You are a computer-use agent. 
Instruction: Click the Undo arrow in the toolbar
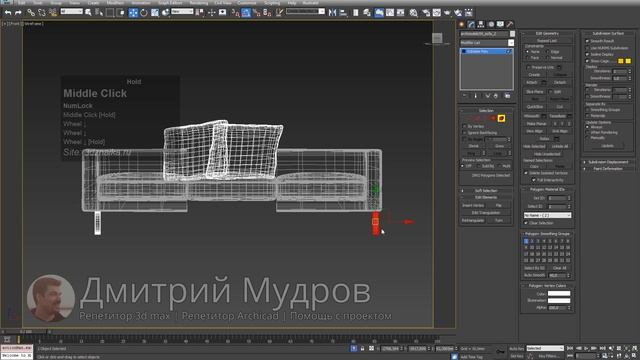(8, 13)
